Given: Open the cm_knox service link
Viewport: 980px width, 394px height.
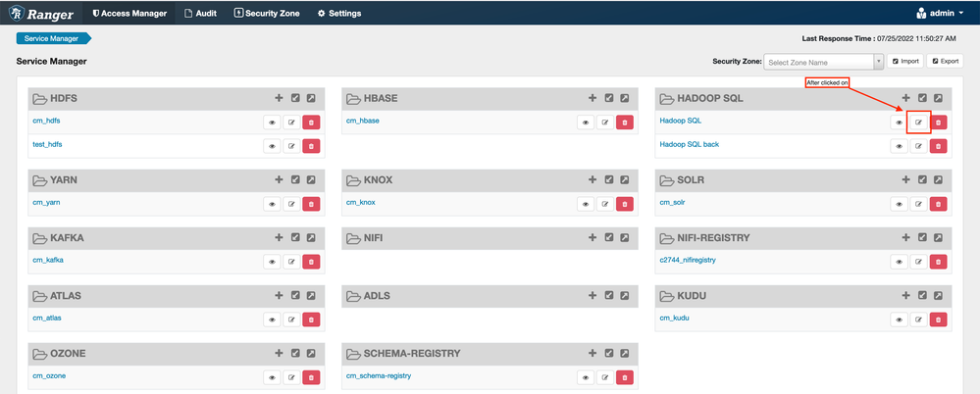Looking at the screenshot, I should point(361,202).
